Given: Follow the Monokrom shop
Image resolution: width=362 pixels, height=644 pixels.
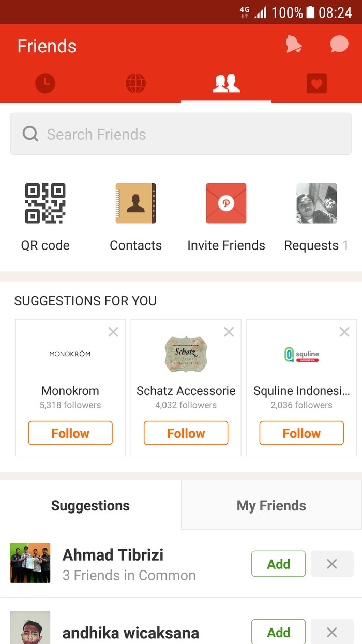Looking at the screenshot, I should click(70, 433).
